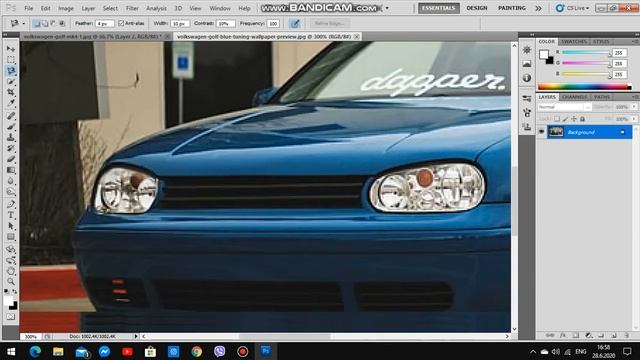Viewport: 640px width, 360px height.
Task: Select the 3D Camera Rotate tool
Action: tap(11, 260)
